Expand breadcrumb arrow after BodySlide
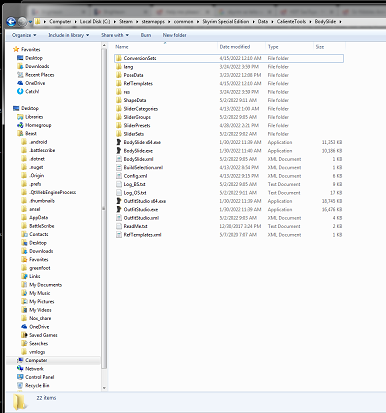386x413 pixels. coord(340,22)
